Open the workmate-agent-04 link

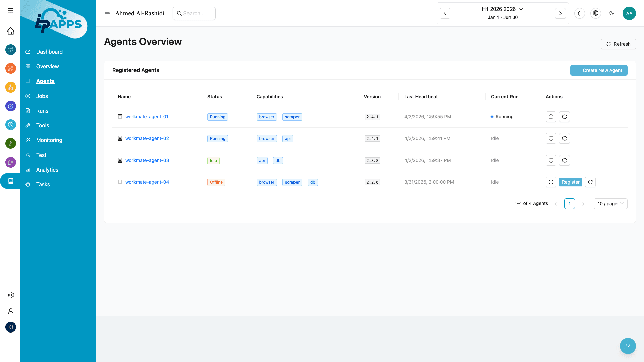(x=147, y=182)
